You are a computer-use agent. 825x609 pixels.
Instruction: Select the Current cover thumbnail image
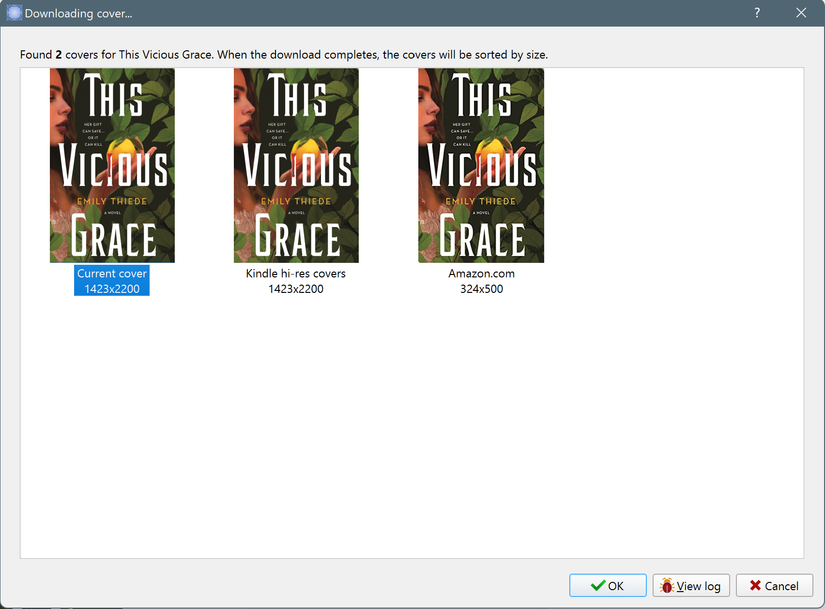(112, 165)
